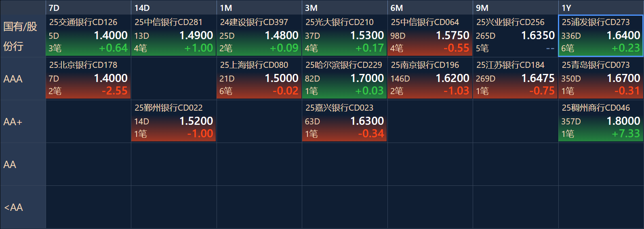Click the 265D tenor label

pyautogui.click(x=485, y=36)
